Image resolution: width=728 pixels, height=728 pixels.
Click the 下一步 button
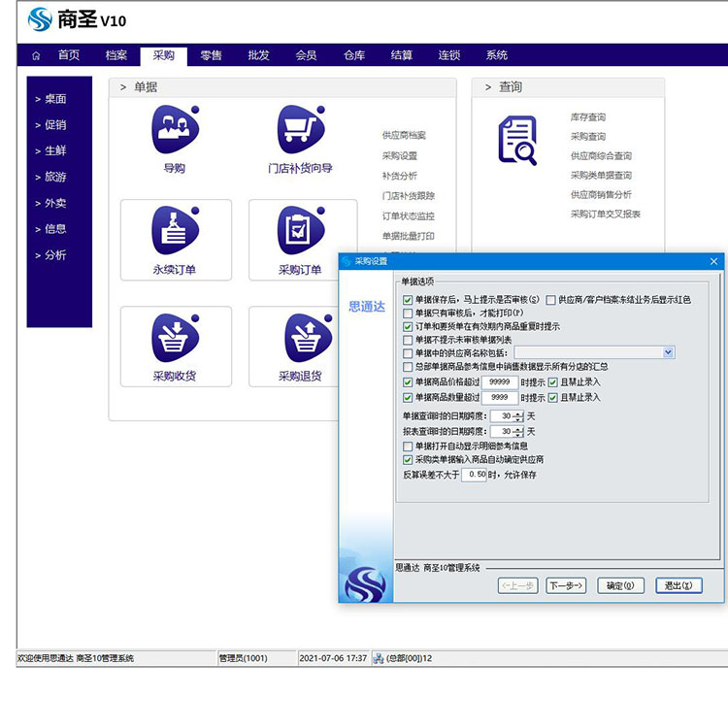(x=566, y=585)
